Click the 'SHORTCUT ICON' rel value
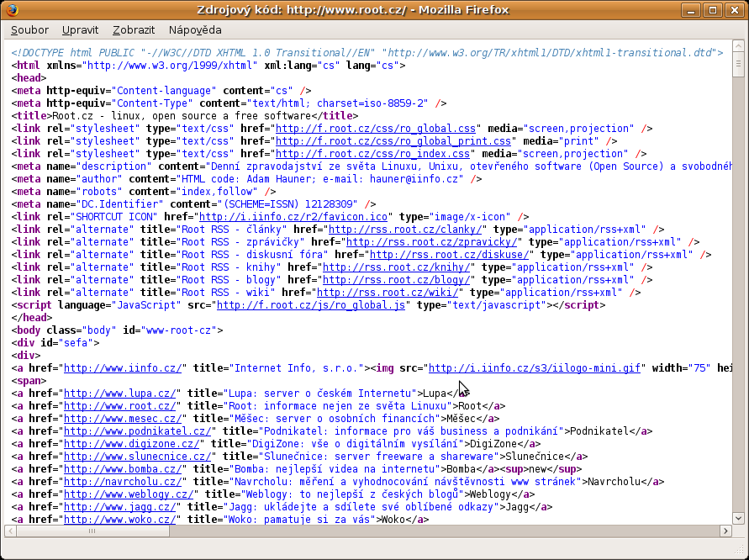The height and width of the screenshot is (560, 749). point(114,216)
